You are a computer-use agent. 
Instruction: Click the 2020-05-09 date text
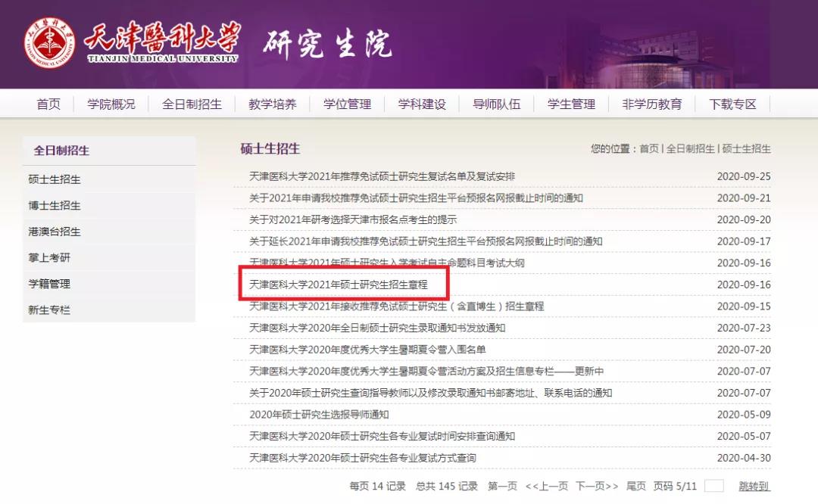click(x=744, y=415)
